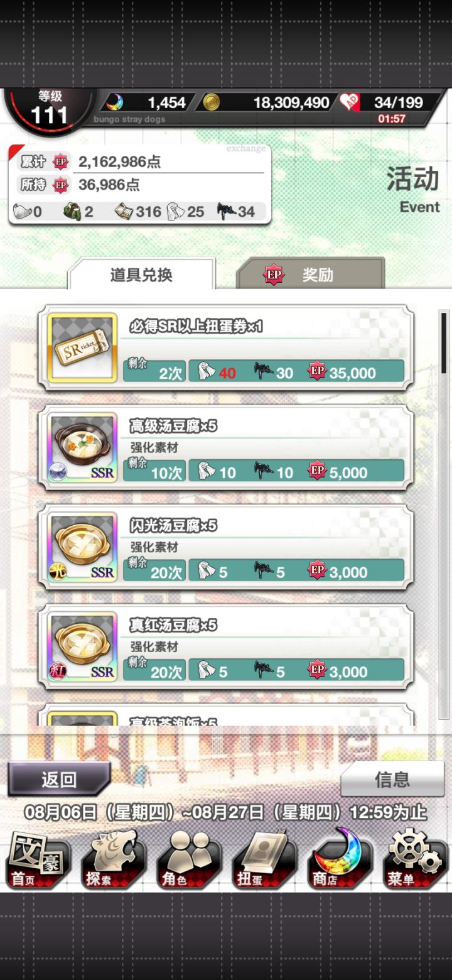Open the 首页 home icon

[x=38, y=861]
